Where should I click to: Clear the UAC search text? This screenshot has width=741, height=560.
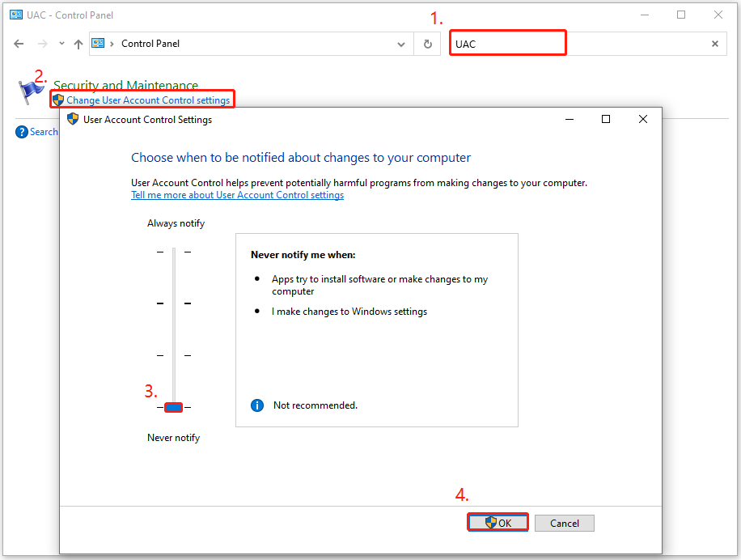tap(715, 44)
